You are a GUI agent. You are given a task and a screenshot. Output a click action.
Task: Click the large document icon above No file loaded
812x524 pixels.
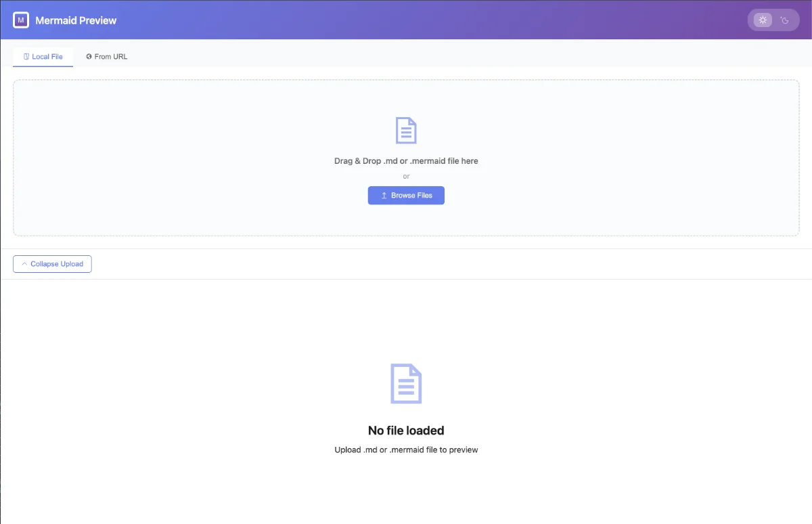point(406,384)
